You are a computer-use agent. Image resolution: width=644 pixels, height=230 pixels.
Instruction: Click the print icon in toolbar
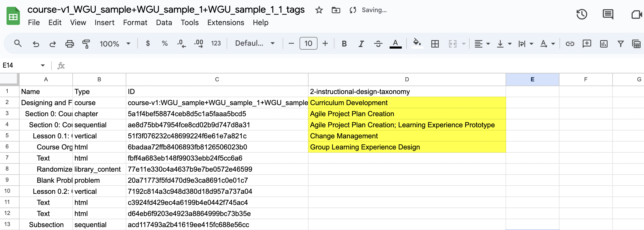[69, 44]
